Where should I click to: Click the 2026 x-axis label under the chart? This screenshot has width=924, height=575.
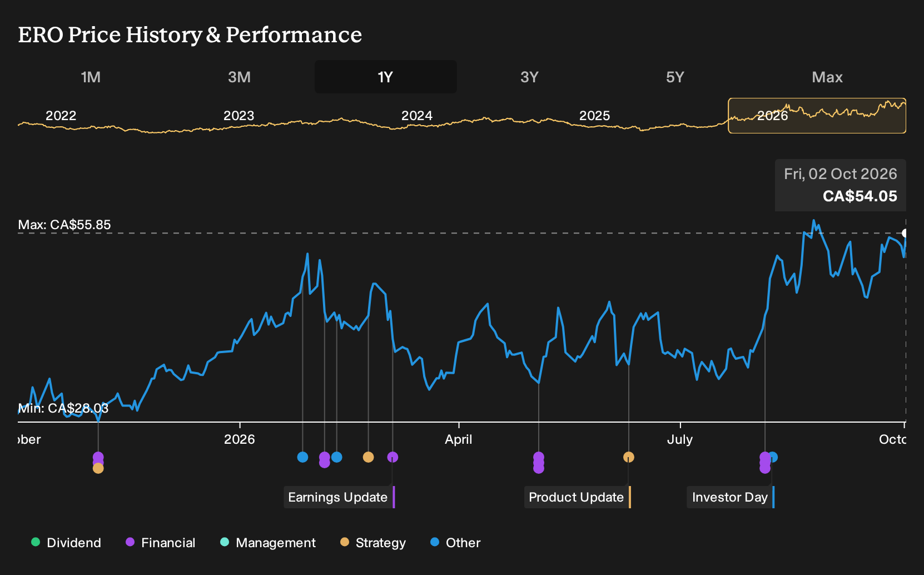point(240,439)
